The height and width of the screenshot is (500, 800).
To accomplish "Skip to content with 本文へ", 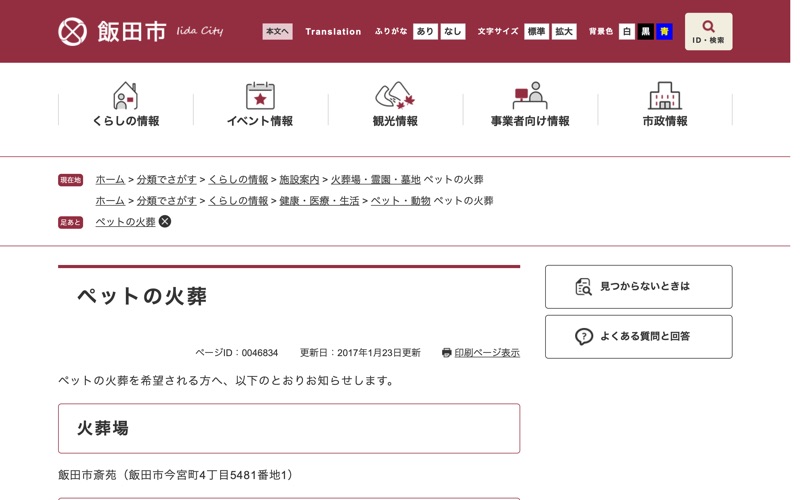I will click(277, 32).
